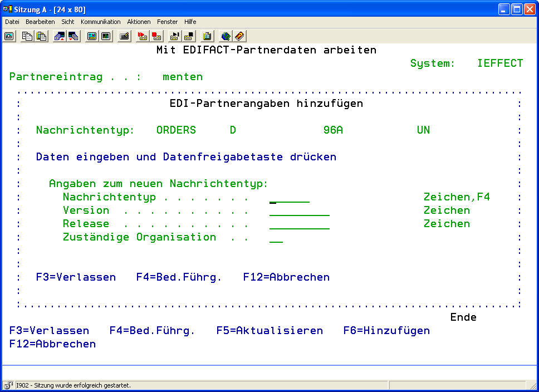Click into the Version input field
Viewport: 539px width, 392px height.
click(299, 211)
